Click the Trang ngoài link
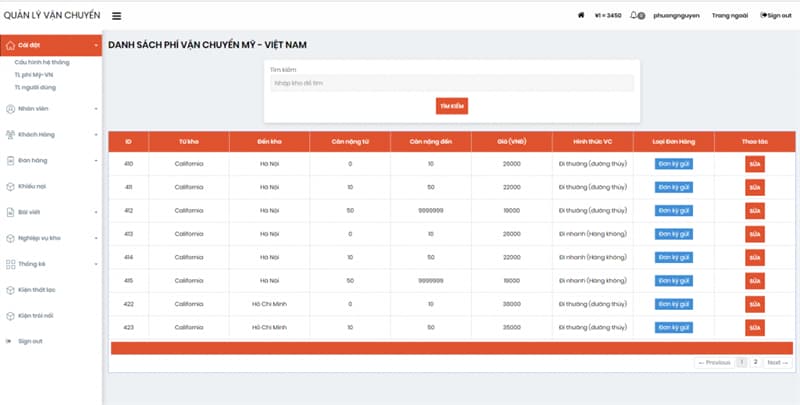Viewport: 800px width, 405px height. (x=729, y=15)
